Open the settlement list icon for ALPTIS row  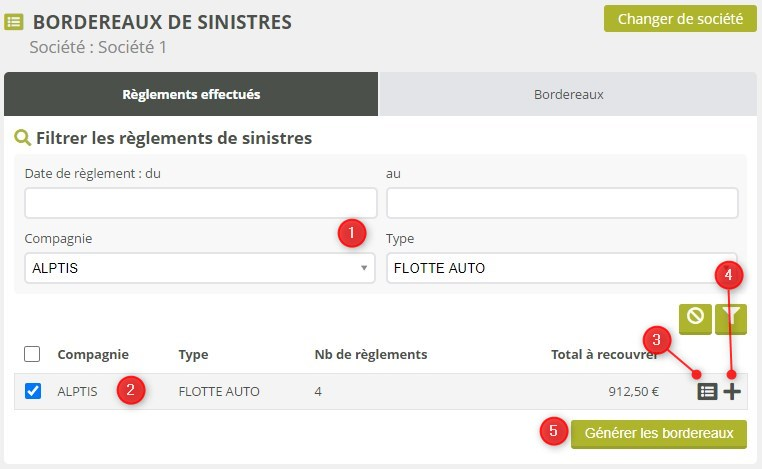click(x=707, y=392)
